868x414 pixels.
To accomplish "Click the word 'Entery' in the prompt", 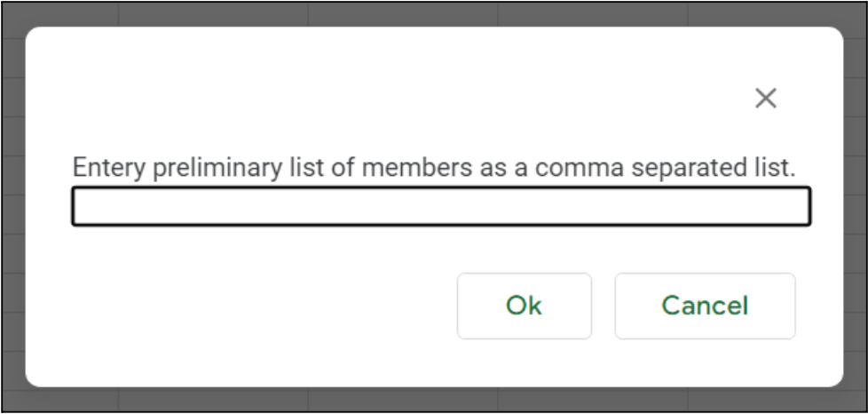I will (x=108, y=169).
